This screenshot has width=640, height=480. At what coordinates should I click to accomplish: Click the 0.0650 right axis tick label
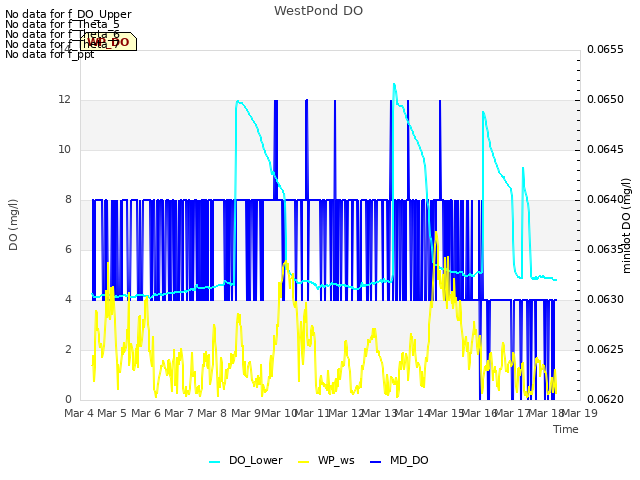tap(605, 100)
